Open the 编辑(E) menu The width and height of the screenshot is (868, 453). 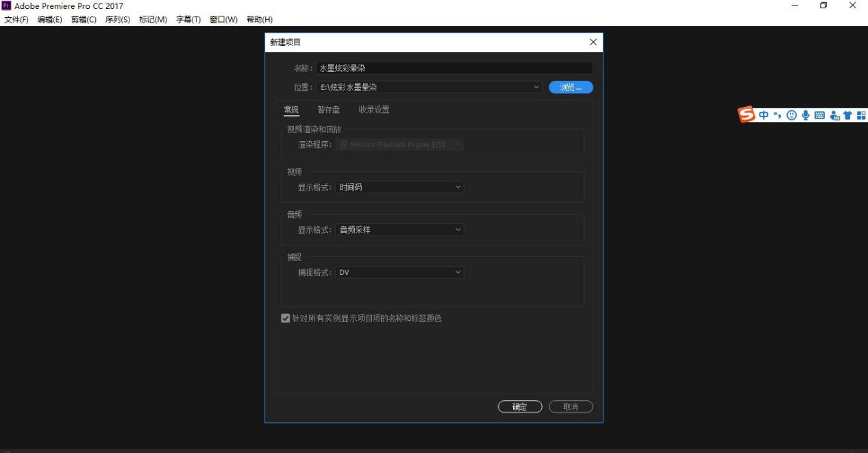(x=50, y=19)
